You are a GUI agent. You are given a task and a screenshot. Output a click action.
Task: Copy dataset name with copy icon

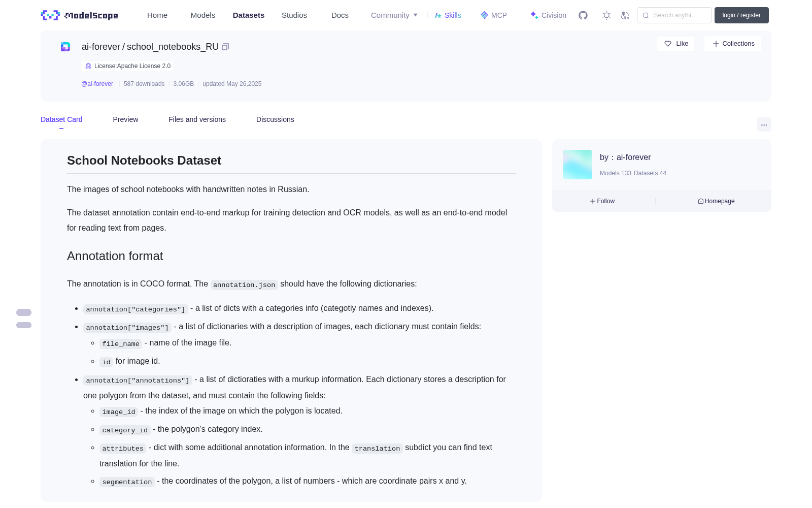coord(225,47)
